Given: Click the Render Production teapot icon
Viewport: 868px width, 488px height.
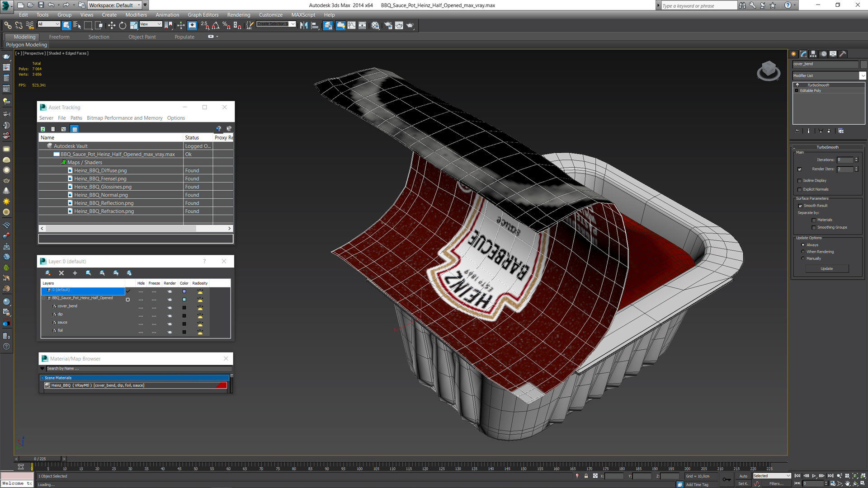Looking at the screenshot, I should (x=410, y=25).
